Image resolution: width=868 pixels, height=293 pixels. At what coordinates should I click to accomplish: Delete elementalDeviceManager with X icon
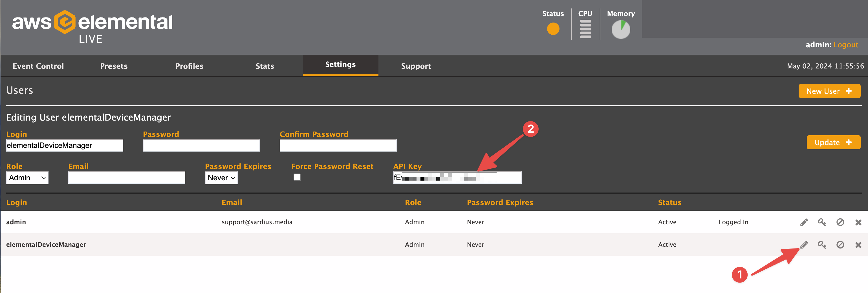[858, 245]
